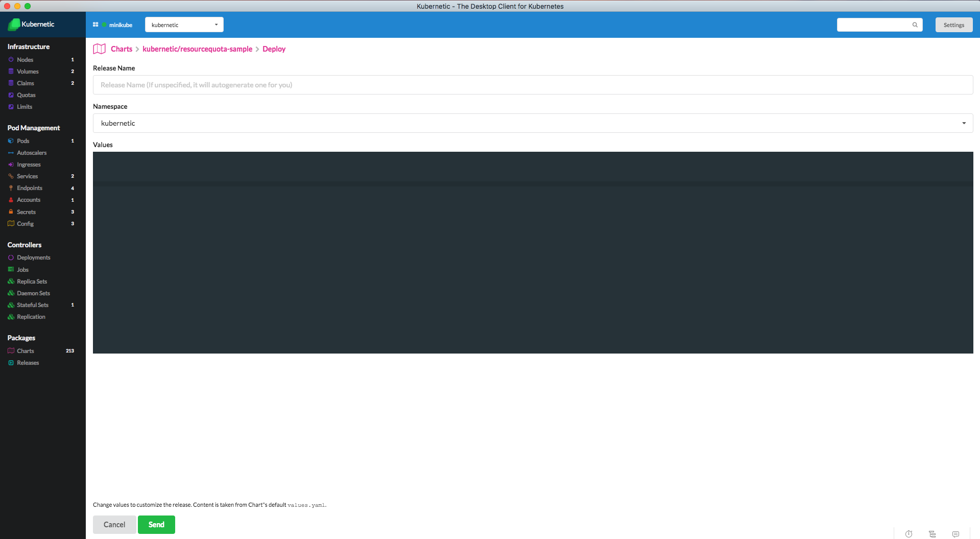Open Config in sidebar
Screen dimensions: 980x539
25,224
